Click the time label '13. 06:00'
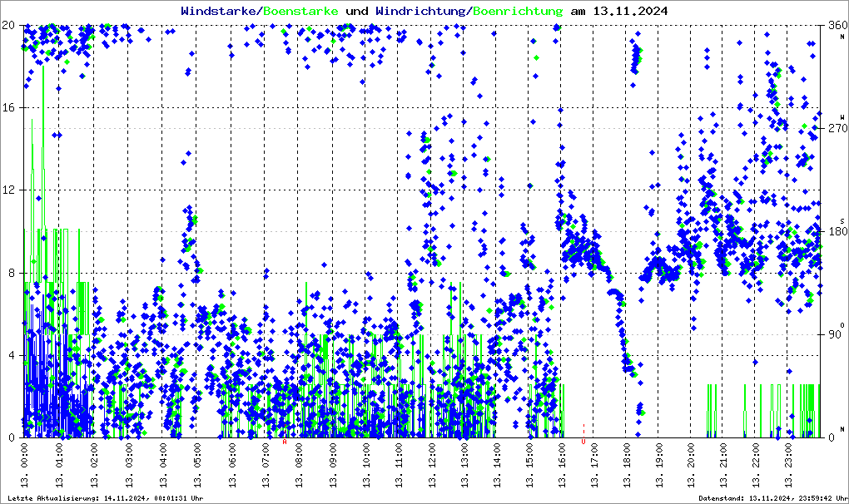 [x=231, y=465]
